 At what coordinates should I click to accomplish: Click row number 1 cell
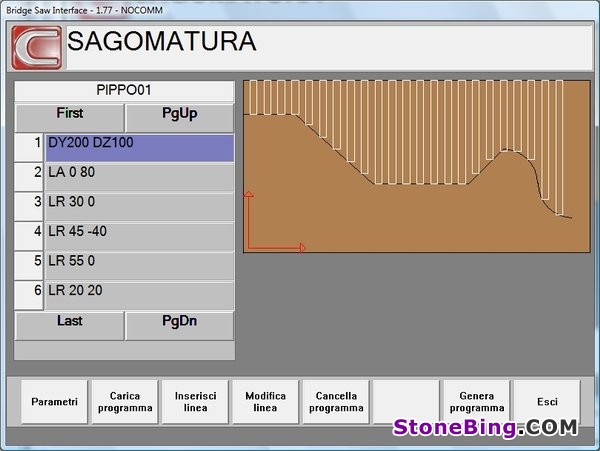tap(29, 148)
